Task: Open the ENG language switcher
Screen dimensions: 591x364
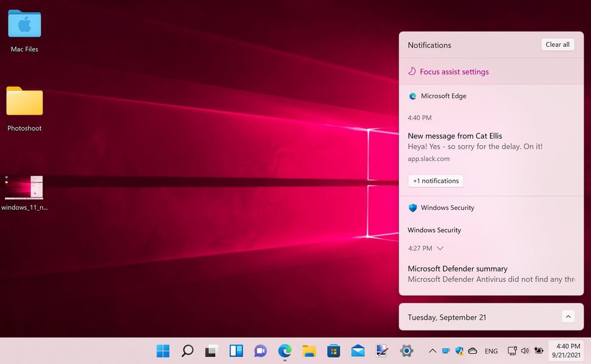Action: click(x=491, y=351)
